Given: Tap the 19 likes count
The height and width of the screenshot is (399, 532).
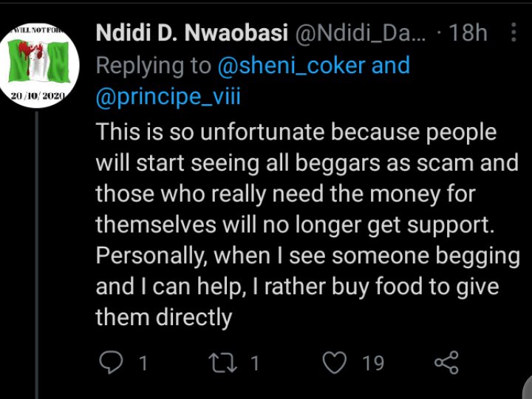Looking at the screenshot, I should (373, 363).
